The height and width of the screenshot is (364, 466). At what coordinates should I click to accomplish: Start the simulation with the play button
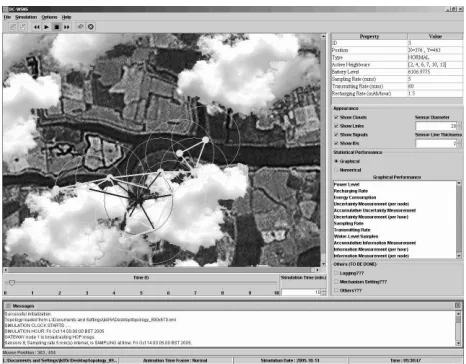point(47,27)
